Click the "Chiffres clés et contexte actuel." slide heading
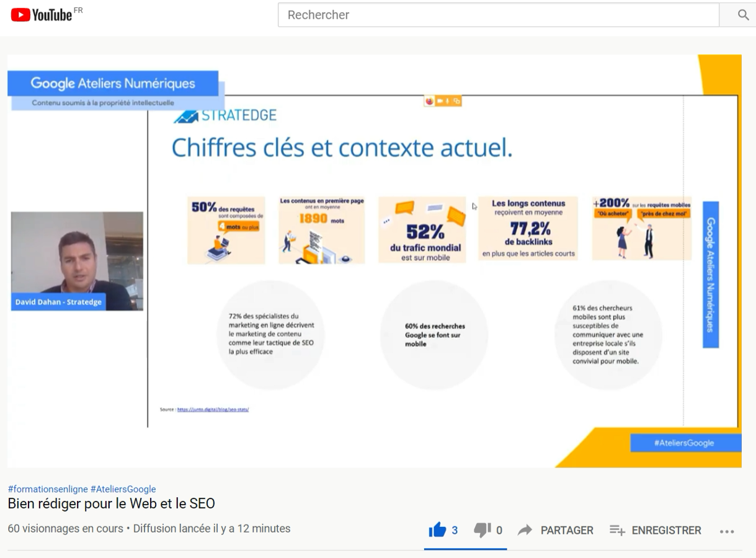 click(x=342, y=148)
